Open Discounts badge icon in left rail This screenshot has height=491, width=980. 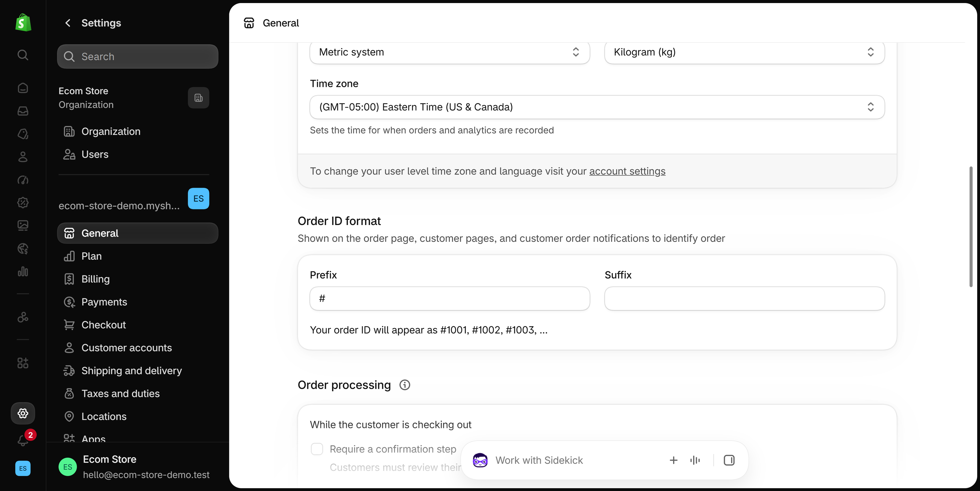(23, 202)
